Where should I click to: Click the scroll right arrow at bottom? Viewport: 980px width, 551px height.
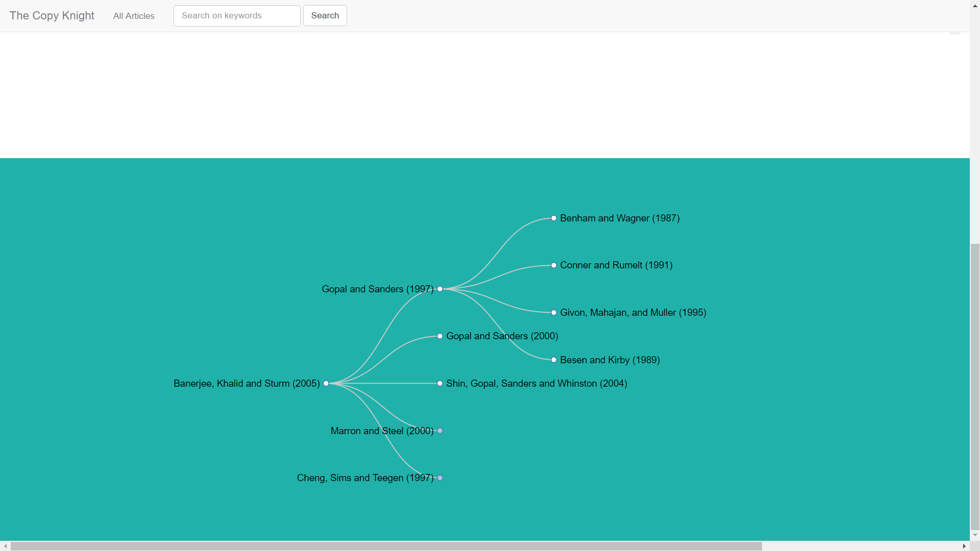click(x=964, y=546)
